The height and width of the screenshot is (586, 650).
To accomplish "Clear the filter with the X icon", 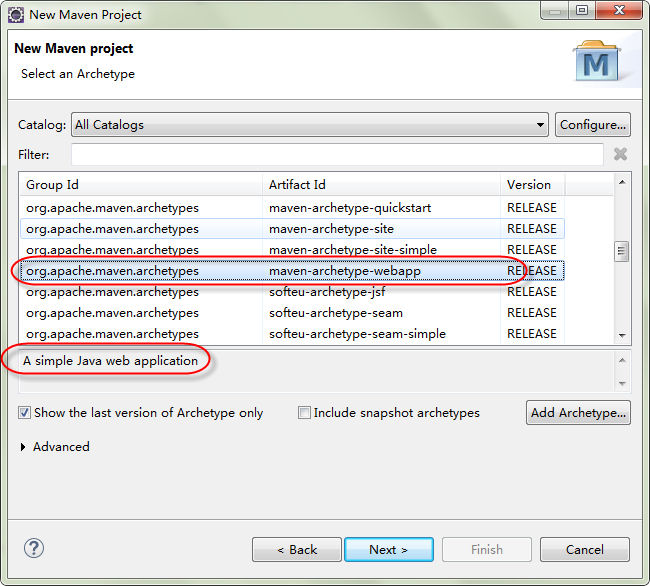I will click(x=620, y=154).
